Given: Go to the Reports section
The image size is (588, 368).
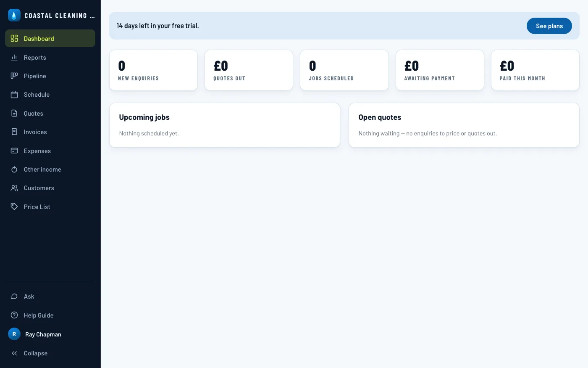Looking at the screenshot, I should click(50, 58).
